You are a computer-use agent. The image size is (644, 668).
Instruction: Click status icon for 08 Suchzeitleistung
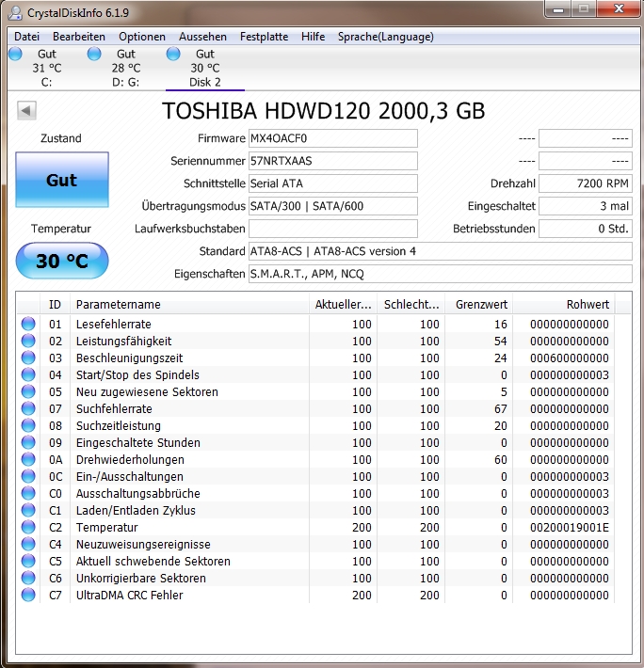[x=28, y=425]
